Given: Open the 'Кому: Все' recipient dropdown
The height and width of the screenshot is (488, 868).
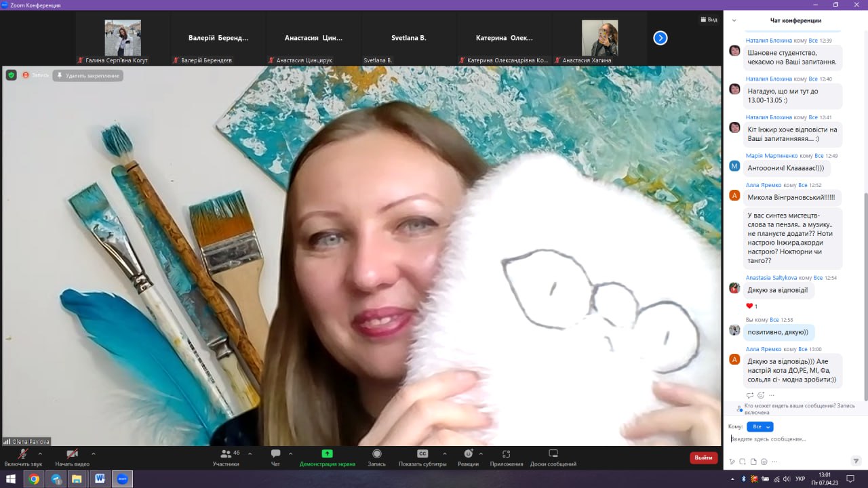Looking at the screenshot, I should (x=759, y=426).
